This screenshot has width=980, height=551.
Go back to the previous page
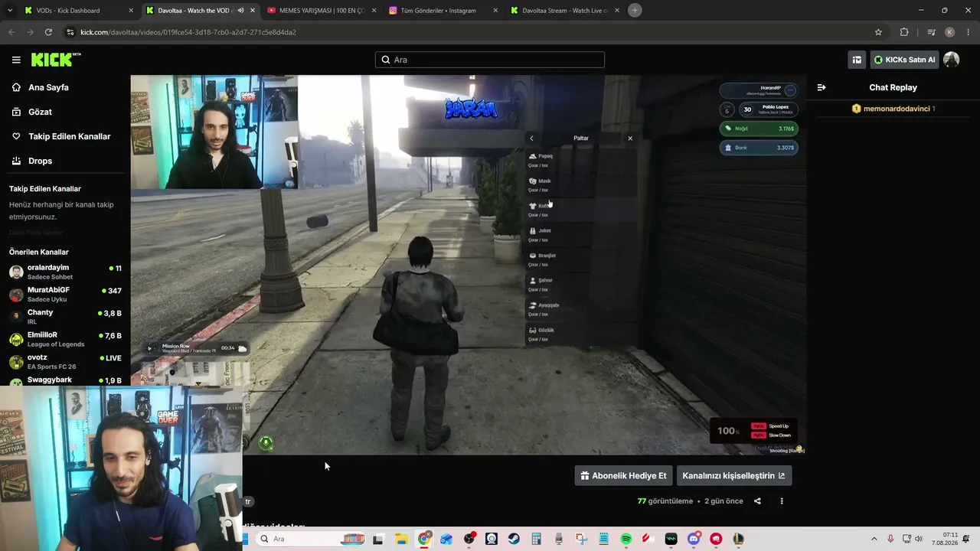tap(11, 32)
